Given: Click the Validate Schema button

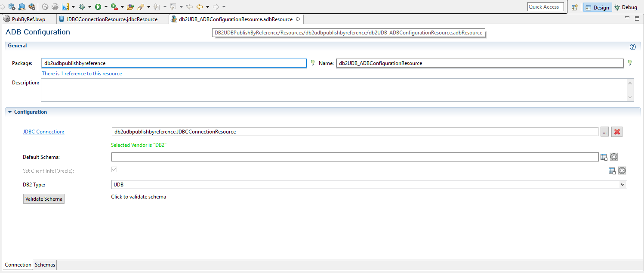Looking at the screenshot, I should 44,199.
